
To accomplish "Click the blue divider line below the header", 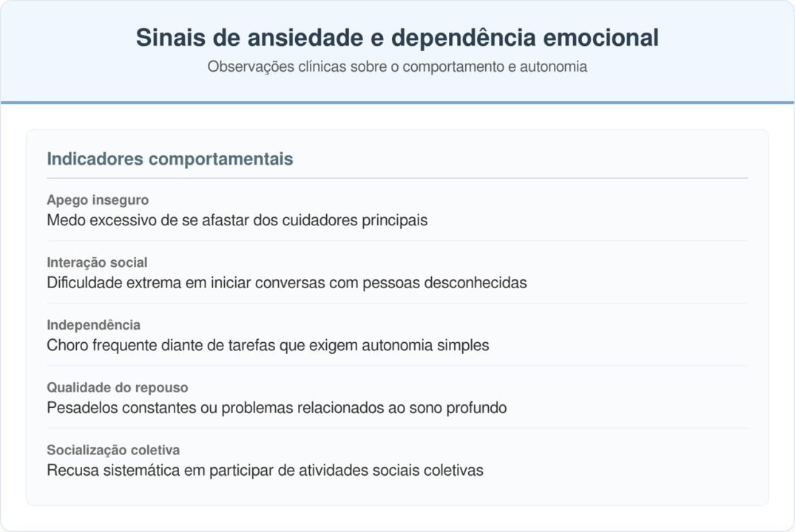I will click(397, 102).
